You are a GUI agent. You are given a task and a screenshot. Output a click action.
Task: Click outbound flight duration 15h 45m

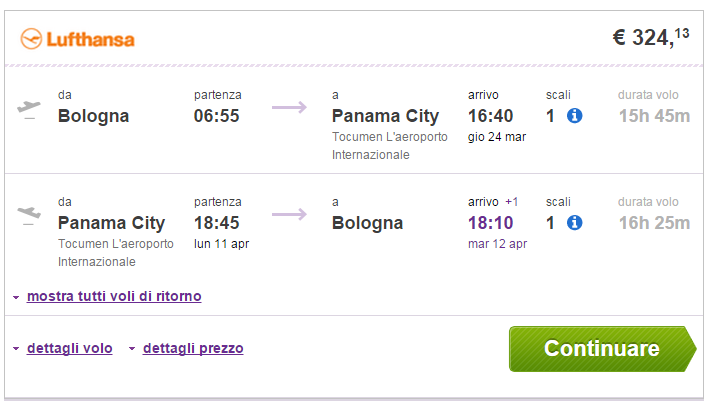[x=654, y=116]
